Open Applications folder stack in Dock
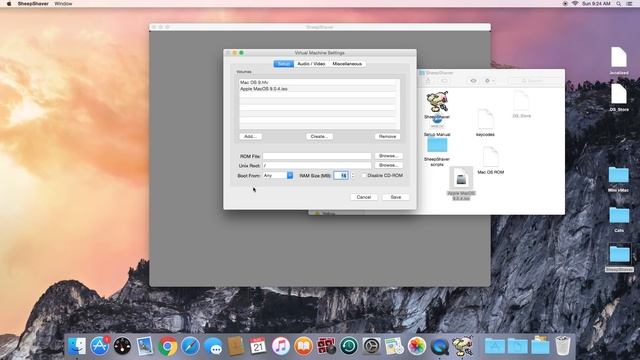 (495, 346)
